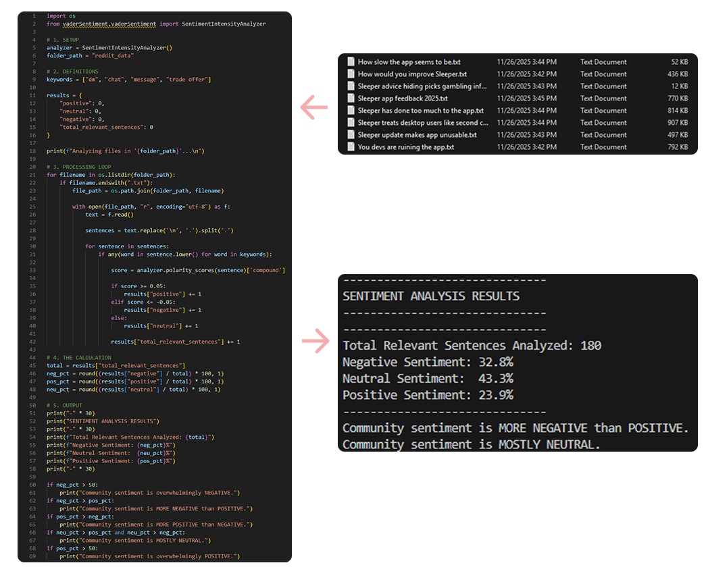Image resolution: width=706 pixels, height=588 pixels.
Task: Click the '770 KB' size entry in the file list
Action: click(x=679, y=98)
